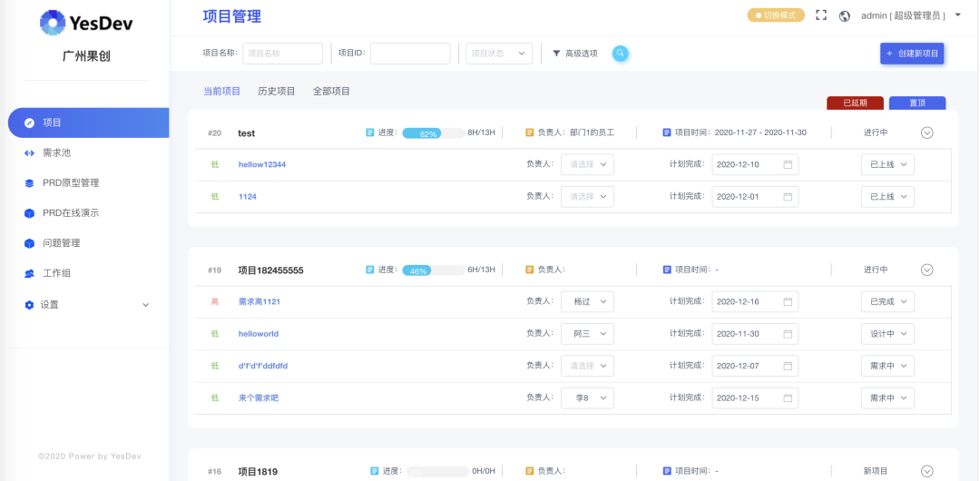
Task: Click the 62% progress bar
Action: (433, 133)
